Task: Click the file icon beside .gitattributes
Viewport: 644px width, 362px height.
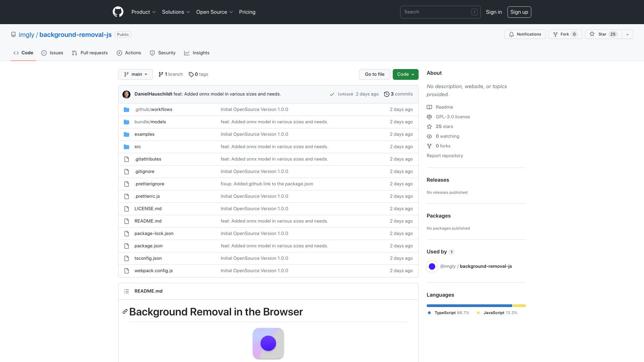Action: [126, 159]
